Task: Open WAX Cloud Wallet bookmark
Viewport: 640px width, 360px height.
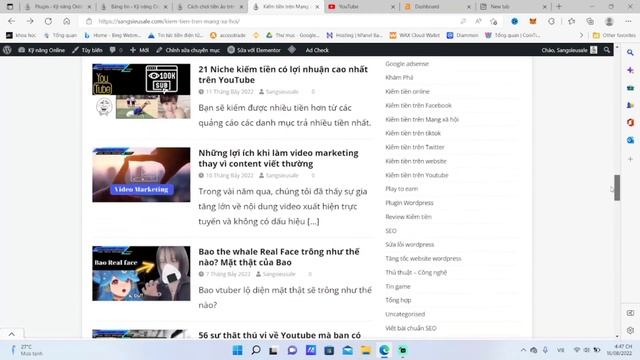Action: tap(414, 36)
